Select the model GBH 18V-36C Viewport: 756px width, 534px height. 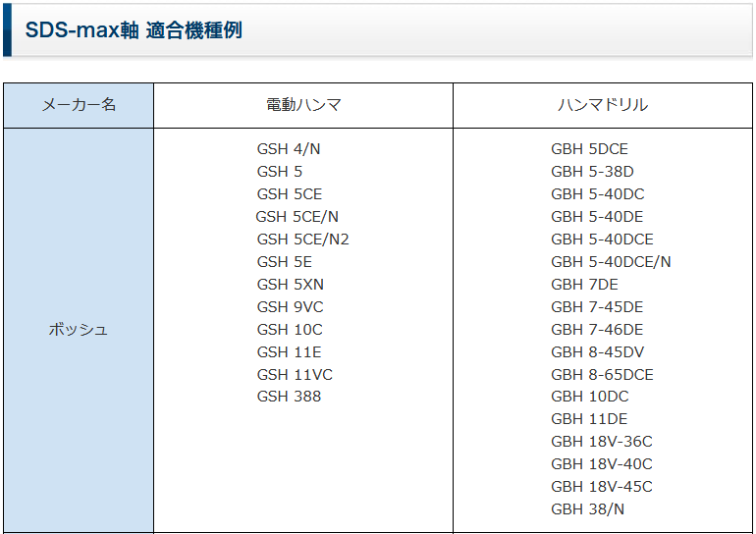click(601, 442)
